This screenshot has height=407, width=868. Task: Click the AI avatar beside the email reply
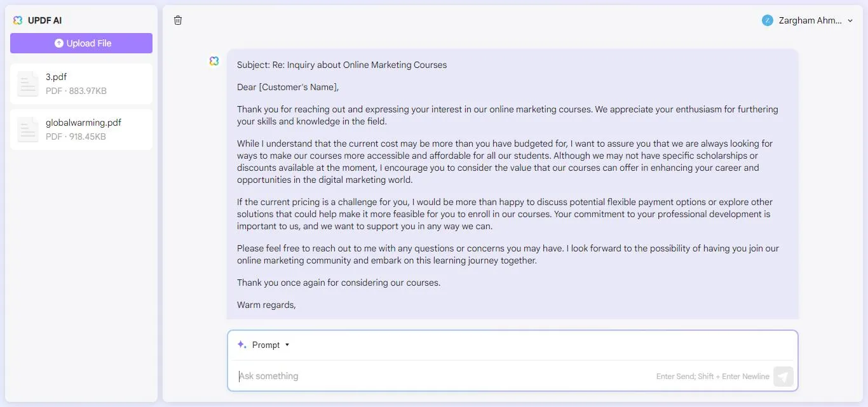click(x=214, y=60)
